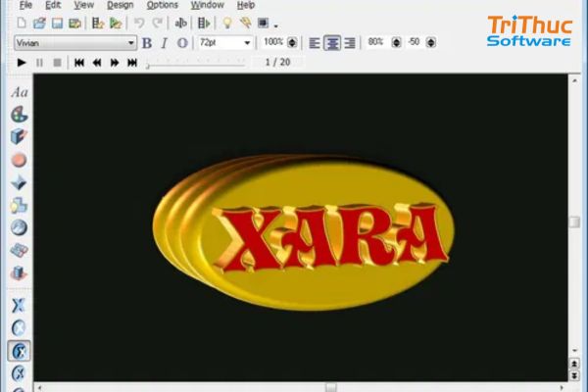Screen dimensions: 588x392
Task: Click the New document icon
Action: pos(22,24)
